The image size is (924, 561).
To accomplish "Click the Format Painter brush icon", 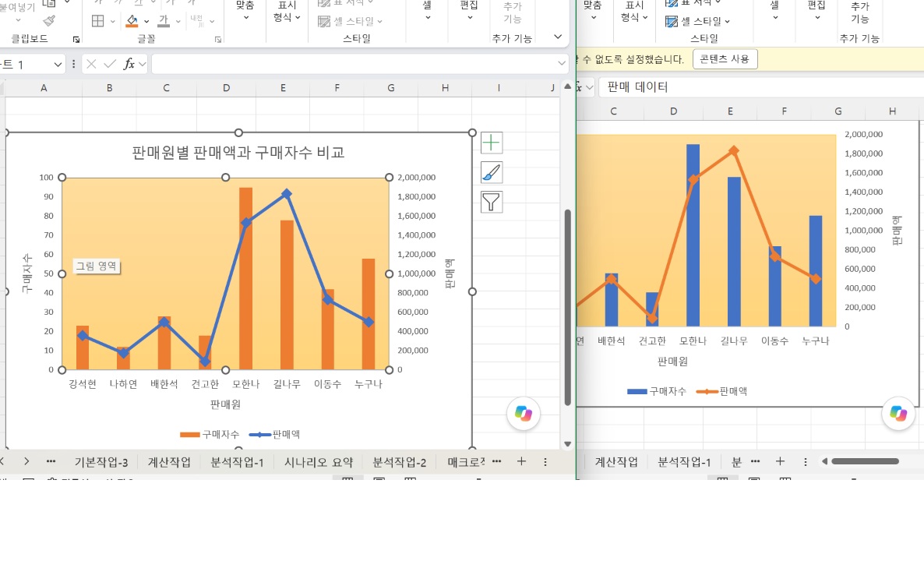I will pos(50,20).
